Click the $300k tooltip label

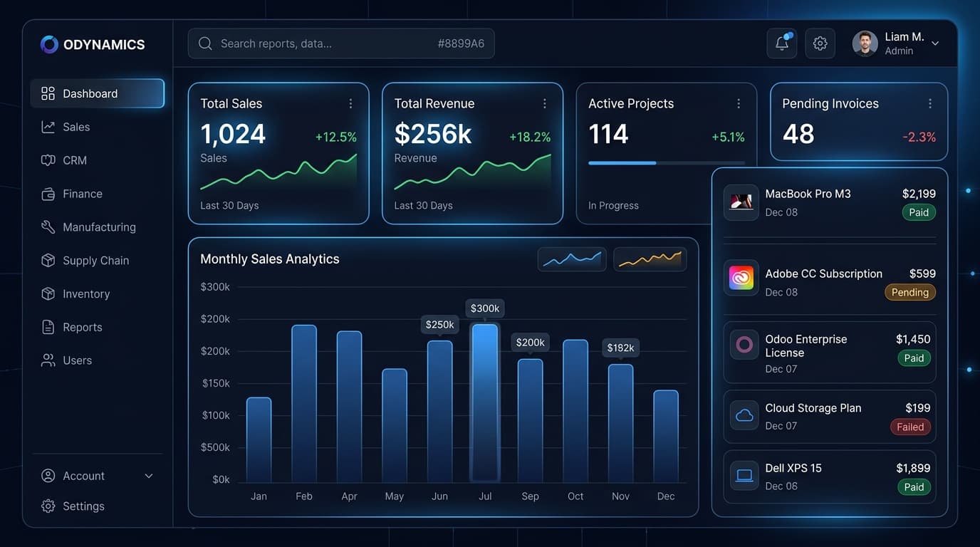(485, 308)
